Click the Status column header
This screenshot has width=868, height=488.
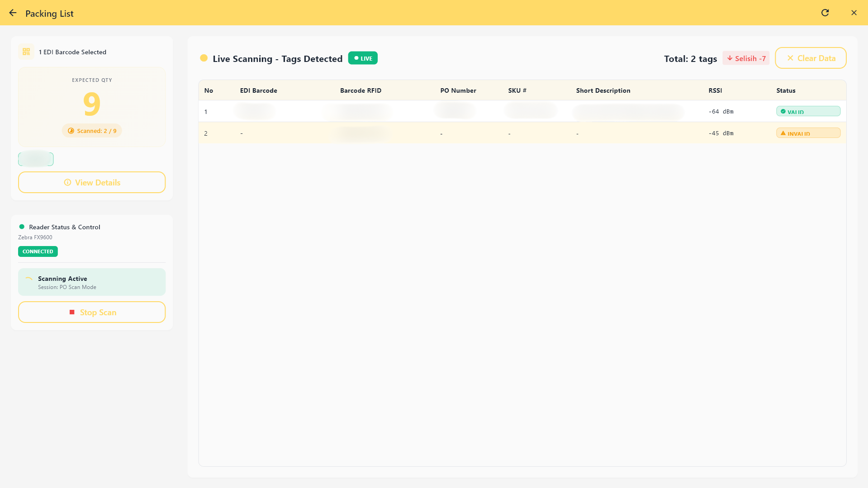pyautogui.click(x=786, y=90)
